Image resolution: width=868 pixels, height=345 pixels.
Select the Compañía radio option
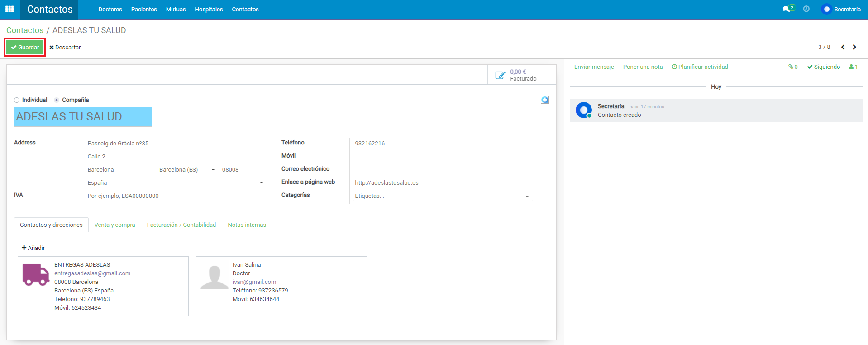pyautogui.click(x=57, y=100)
